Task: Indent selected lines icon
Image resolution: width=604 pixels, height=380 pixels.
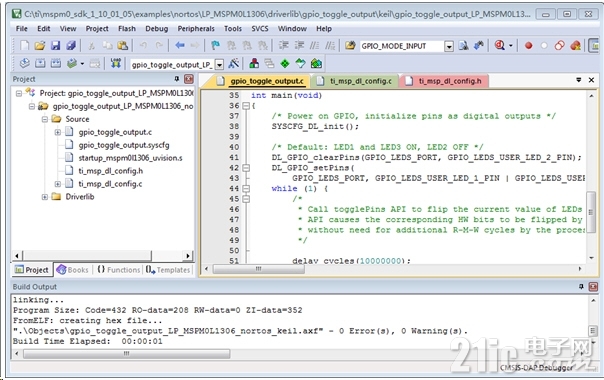Action: (x=284, y=45)
